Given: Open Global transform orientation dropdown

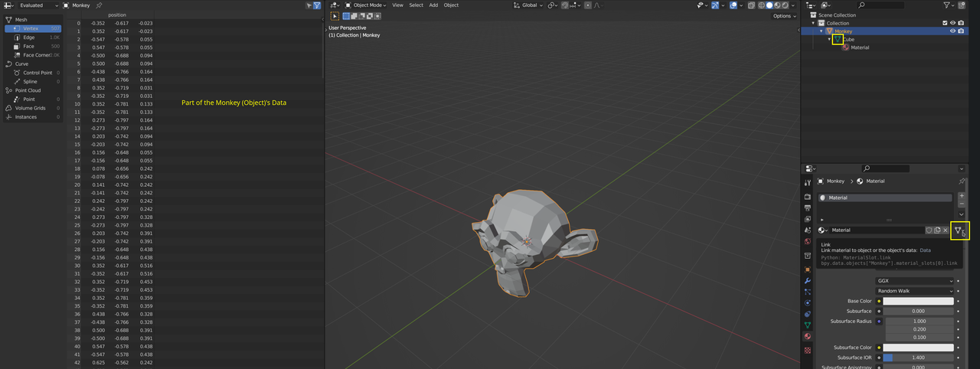Looking at the screenshot, I should pos(529,5).
